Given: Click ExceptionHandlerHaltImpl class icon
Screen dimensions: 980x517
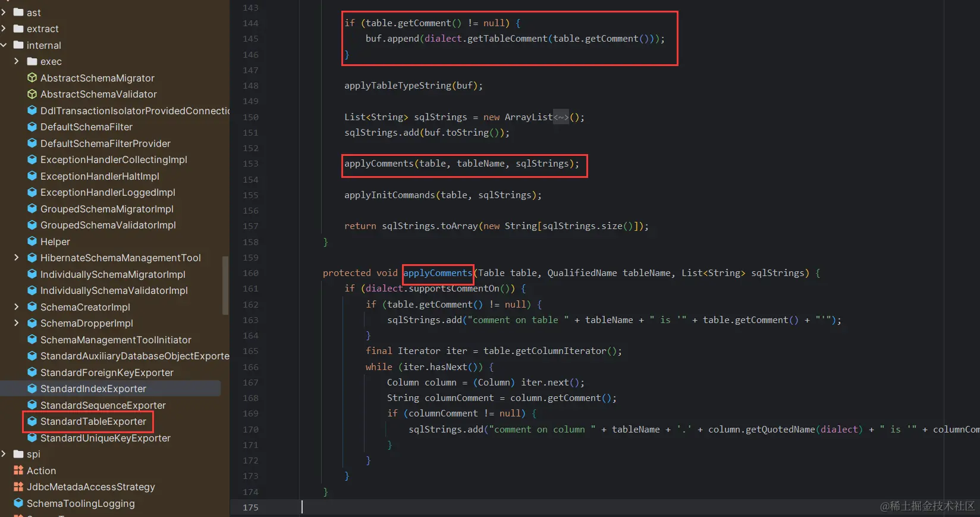Looking at the screenshot, I should click(32, 176).
